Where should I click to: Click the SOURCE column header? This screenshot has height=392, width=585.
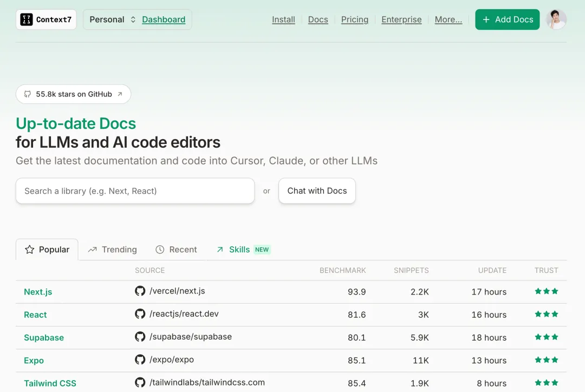pos(149,270)
